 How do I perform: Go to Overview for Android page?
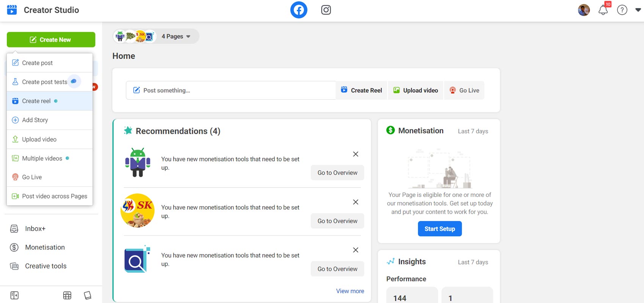pos(337,173)
